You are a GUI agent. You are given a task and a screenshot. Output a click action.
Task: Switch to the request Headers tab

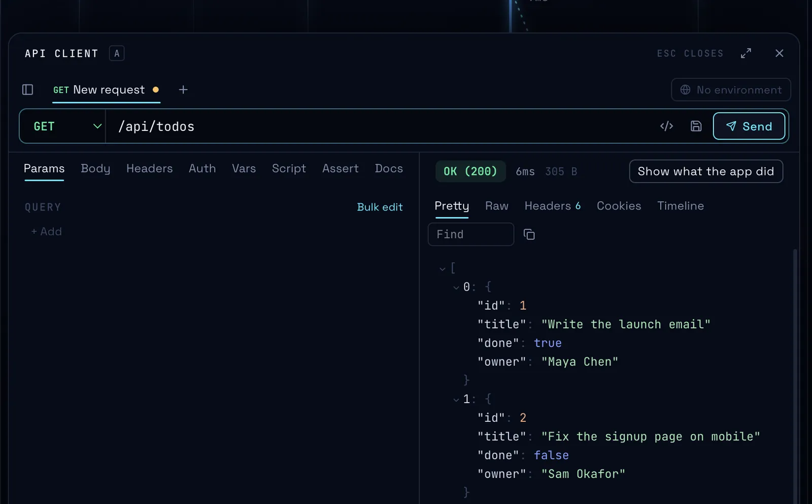click(x=149, y=168)
